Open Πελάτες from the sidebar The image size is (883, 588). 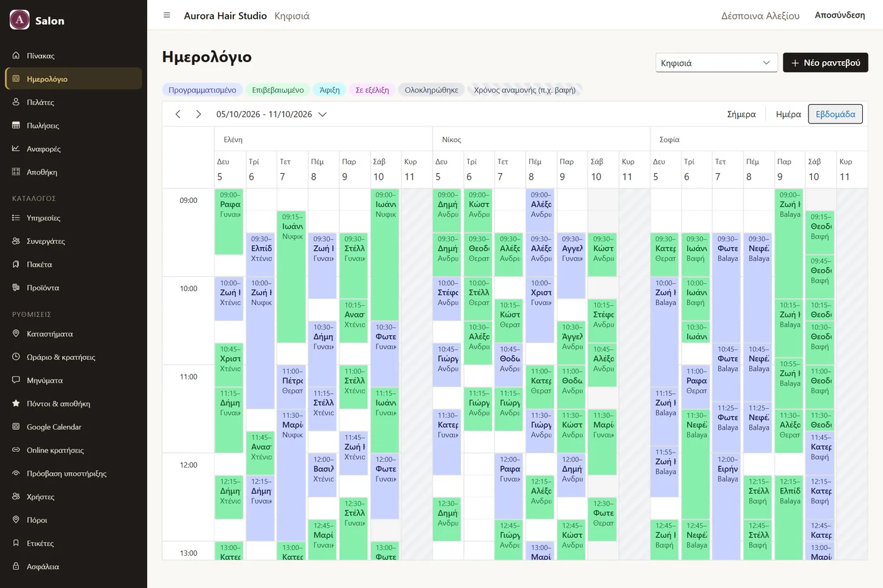73,102
